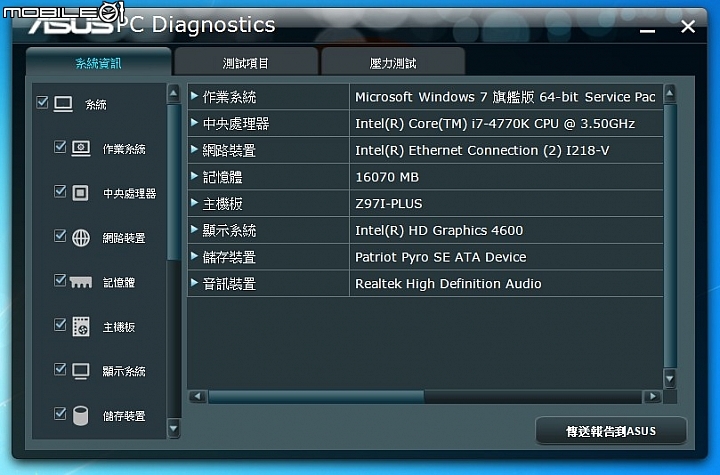
Task: Select the Ethernet Connection (2) I218-V value
Action: (x=506, y=150)
